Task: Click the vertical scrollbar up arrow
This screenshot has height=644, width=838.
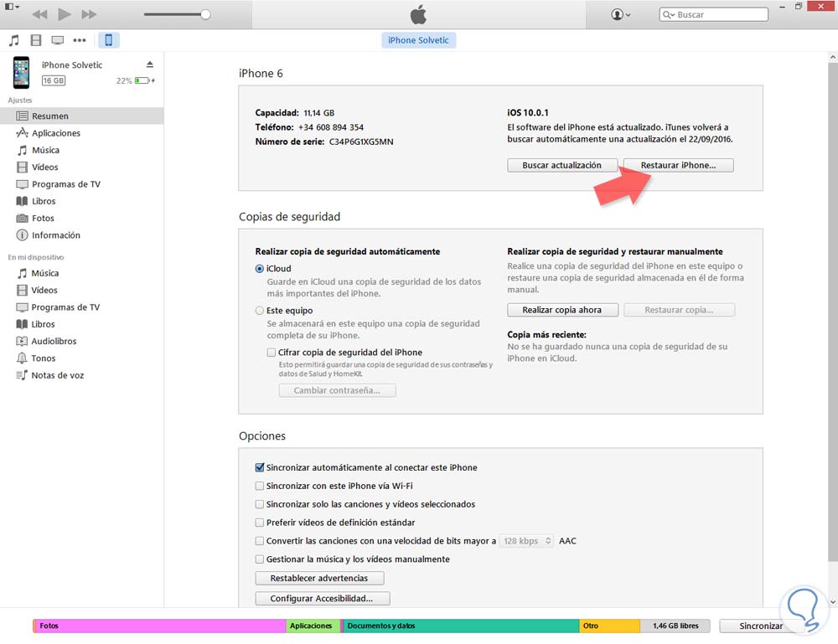Action: [833, 57]
